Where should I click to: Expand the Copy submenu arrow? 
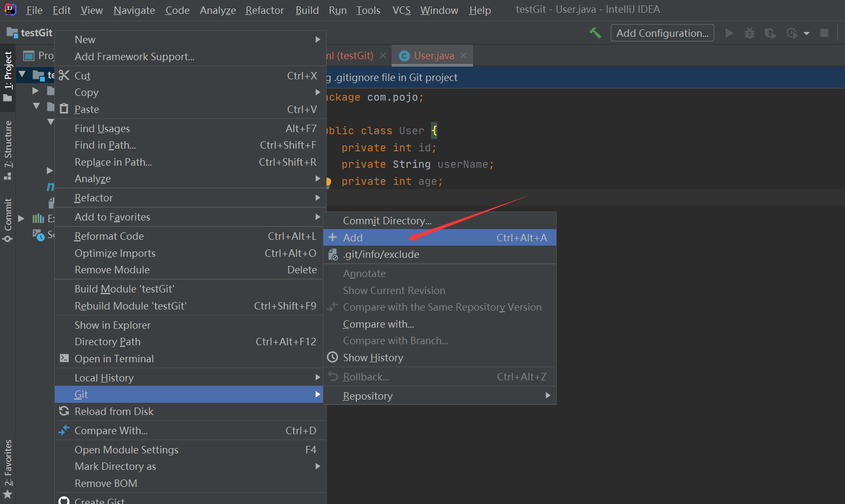(x=318, y=92)
